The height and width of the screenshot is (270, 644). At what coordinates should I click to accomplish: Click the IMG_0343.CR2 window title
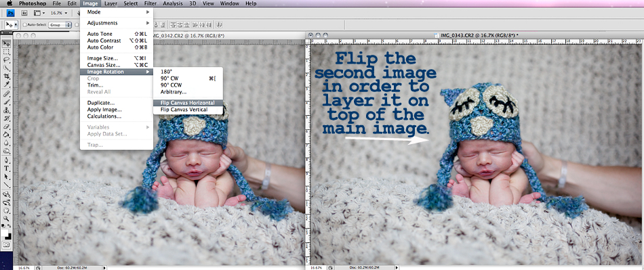(x=479, y=35)
